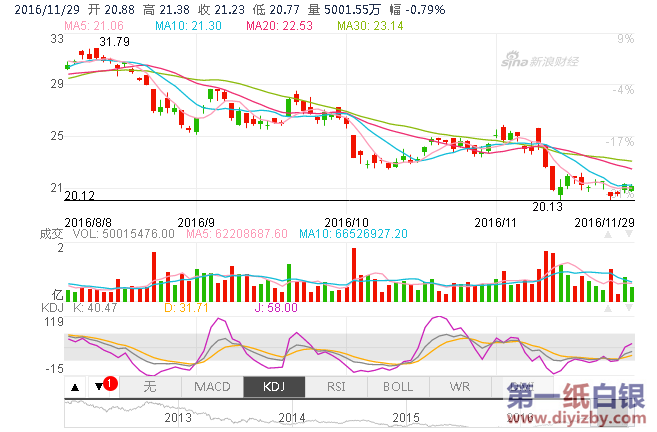Jump to 2013 on the overview timeline
Image resolution: width=657 pixels, height=432 pixels.
178,417
